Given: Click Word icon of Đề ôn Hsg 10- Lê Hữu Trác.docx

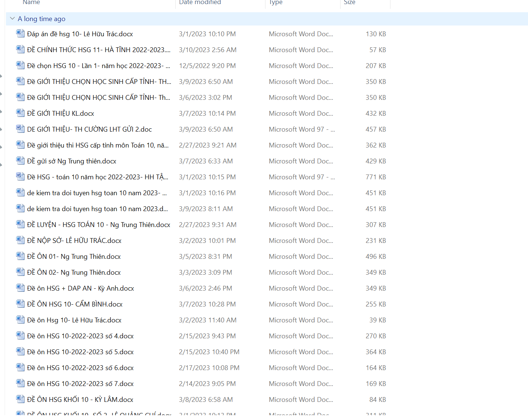Looking at the screenshot, I should pyautogui.click(x=20, y=319).
